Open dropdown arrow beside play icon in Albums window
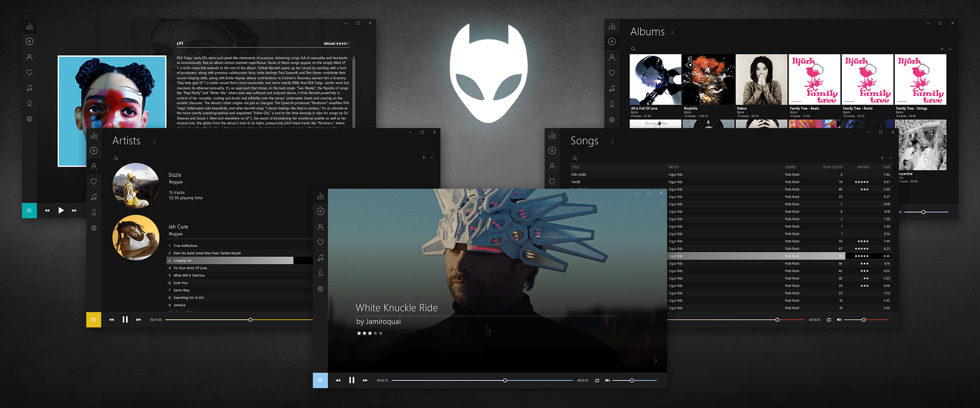 pyautogui.click(x=950, y=49)
